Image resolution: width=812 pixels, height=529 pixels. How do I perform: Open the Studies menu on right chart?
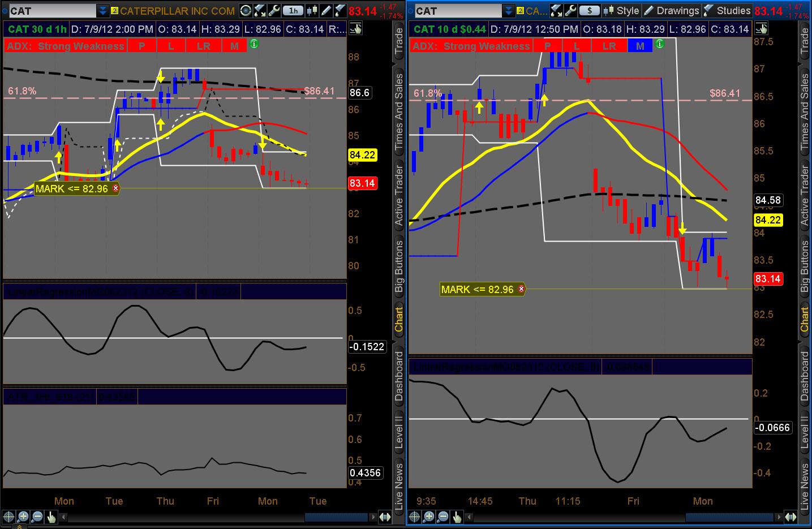[727, 10]
